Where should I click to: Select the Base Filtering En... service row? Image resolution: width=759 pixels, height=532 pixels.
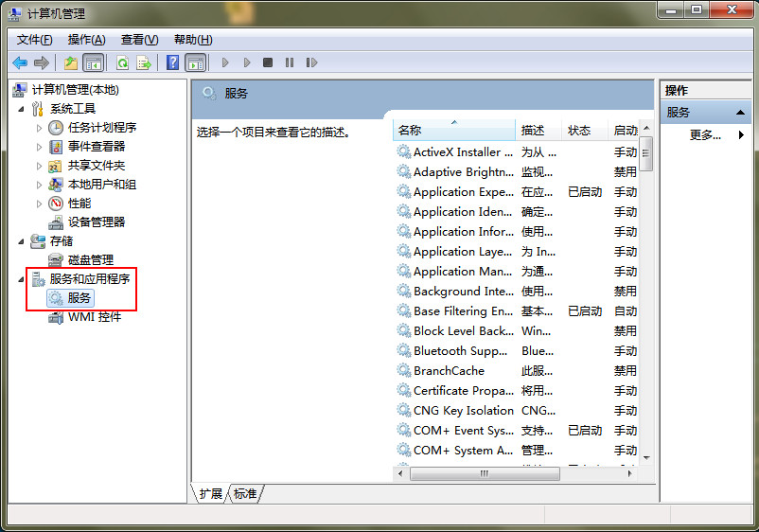tap(516, 311)
